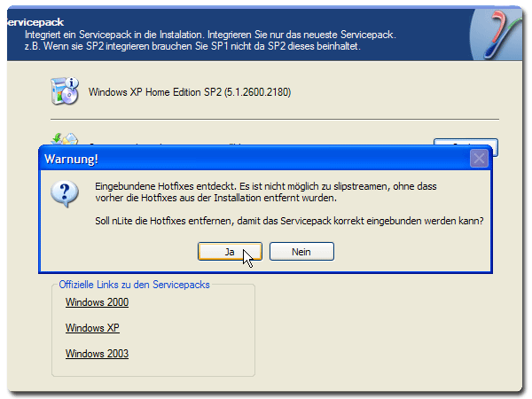Open the Windows XP servicepack link
Screen dimensions: 532x399
click(92, 328)
